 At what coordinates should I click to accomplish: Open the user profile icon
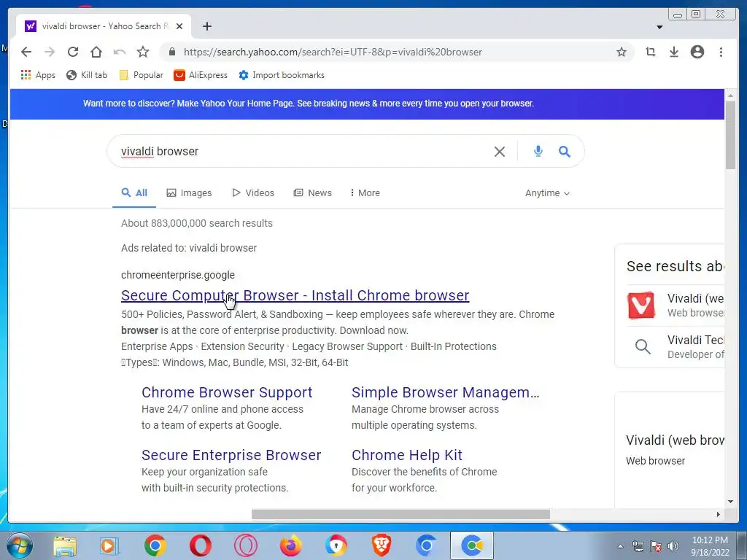tap(697, 52)
